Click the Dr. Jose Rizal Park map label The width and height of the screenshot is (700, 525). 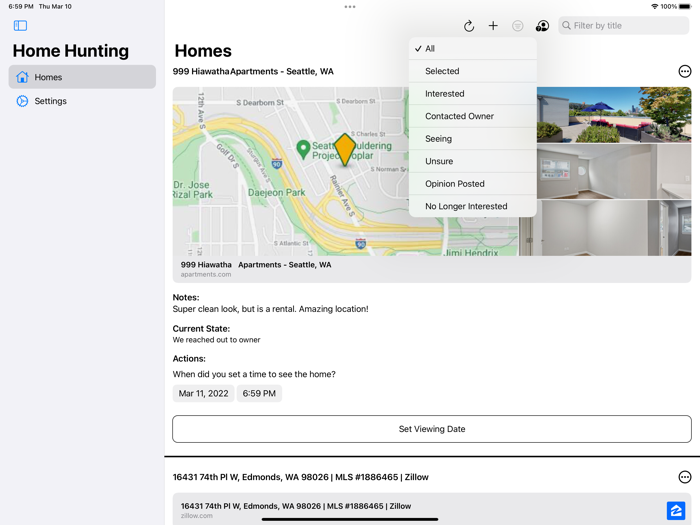pos(193,190)
